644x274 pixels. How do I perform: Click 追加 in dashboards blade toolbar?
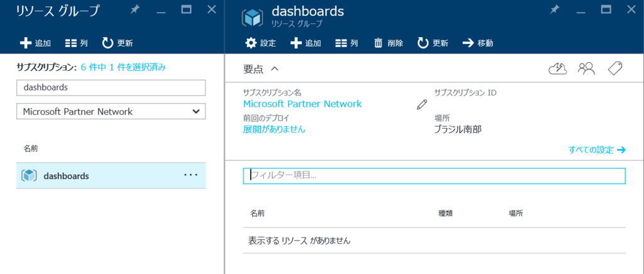click(x=306, y=43)
